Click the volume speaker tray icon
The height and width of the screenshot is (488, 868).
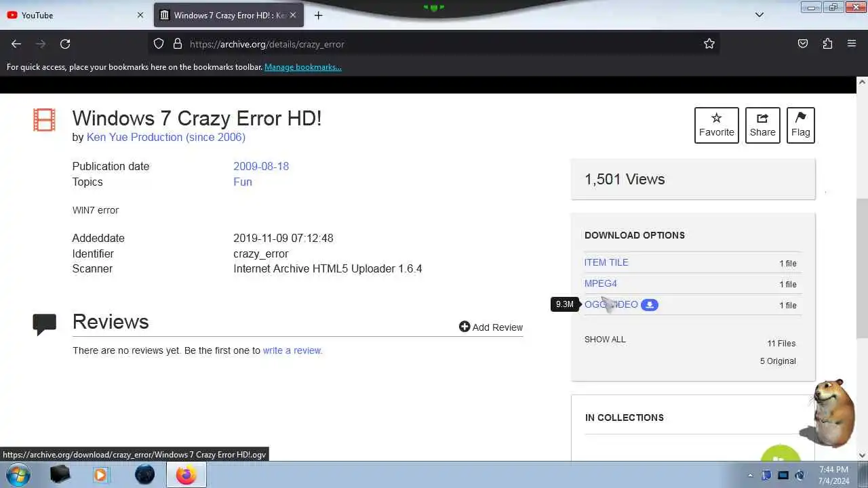tap(800, 475)
